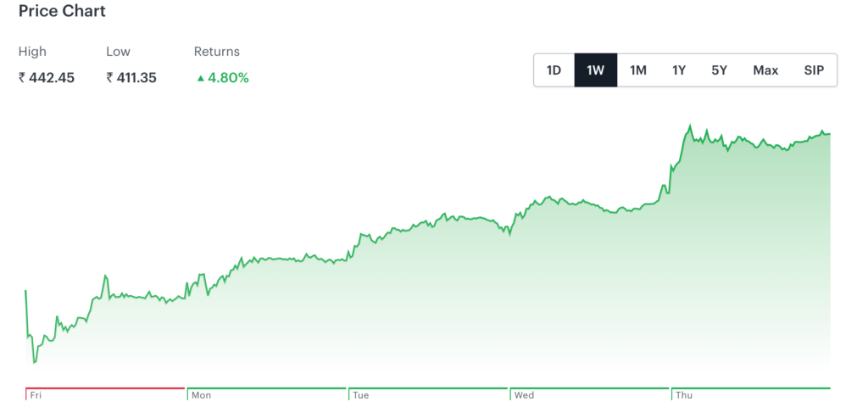Viewport: 868px width, 413px height.
Task: Switch the chart to the 1D range
Action: click(x=554, y=70)
